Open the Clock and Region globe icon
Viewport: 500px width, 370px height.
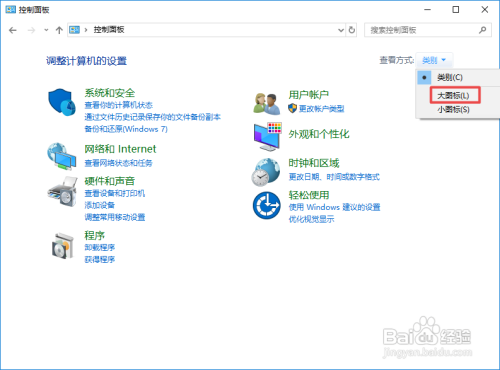click(x=266, y=172)
